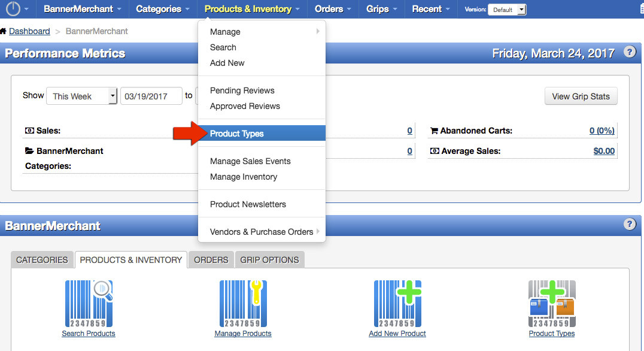Expand the Categories top menu
Image resolution: width=644 pixels, height=351 pixels.
click(x=163, y=9)
